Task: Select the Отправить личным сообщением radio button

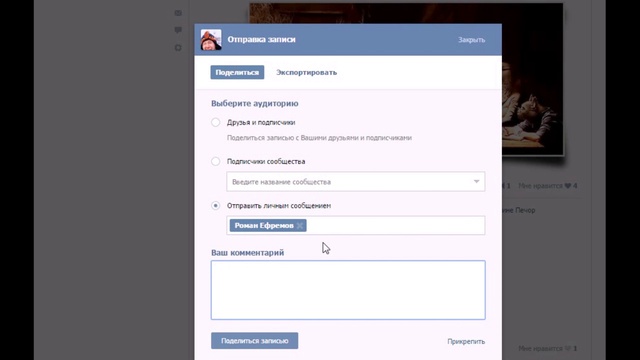Action: 216,205
